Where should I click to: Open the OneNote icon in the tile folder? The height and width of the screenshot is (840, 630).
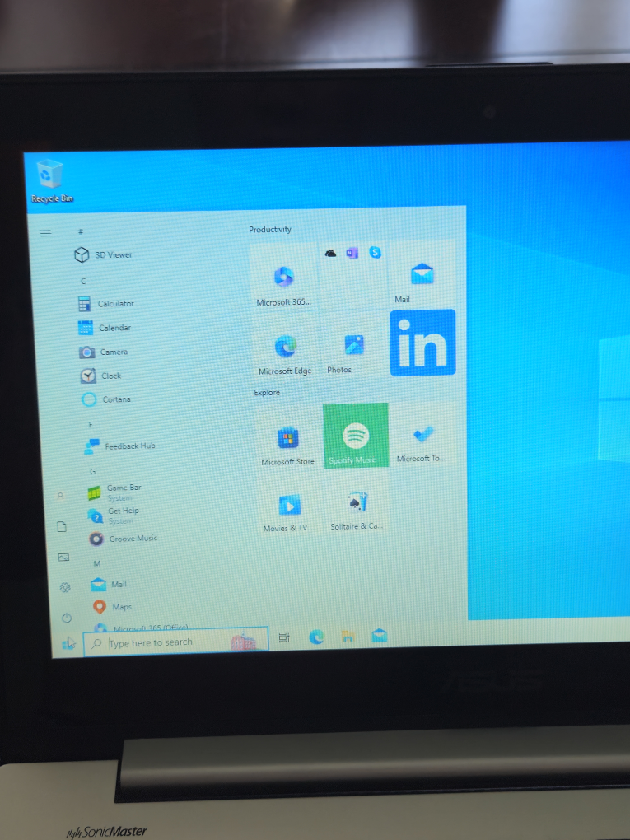pyautogui.click(x=352, y=252)
